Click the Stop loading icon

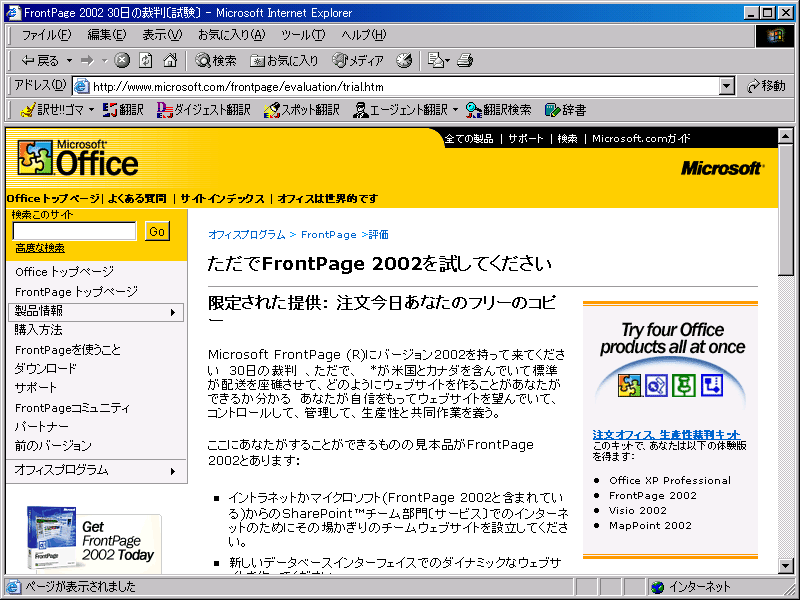pyautogui.click(x=122, y=61)
